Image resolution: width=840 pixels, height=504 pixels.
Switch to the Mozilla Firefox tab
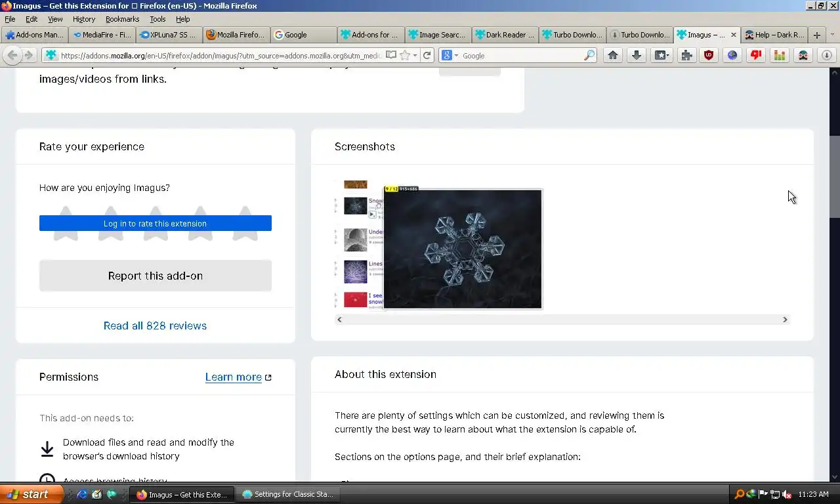pyautogui.click(x=236, y=35)
